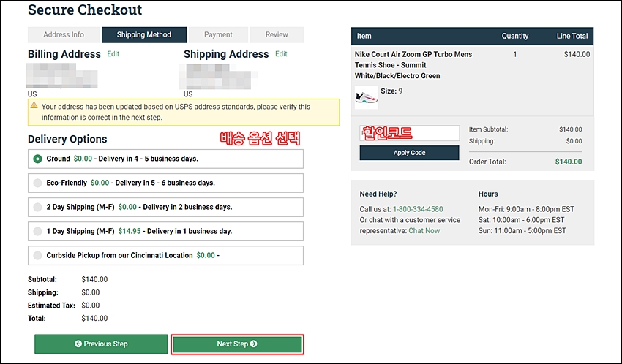The width and height of the screenshot is (622, 364).
Task: Go to the Payment tab
Action: [218, 35]
